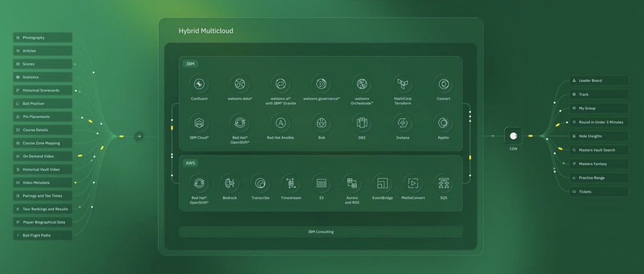Select the AWS section label
The height and width of the screenshot is (274, 644).
192,162
